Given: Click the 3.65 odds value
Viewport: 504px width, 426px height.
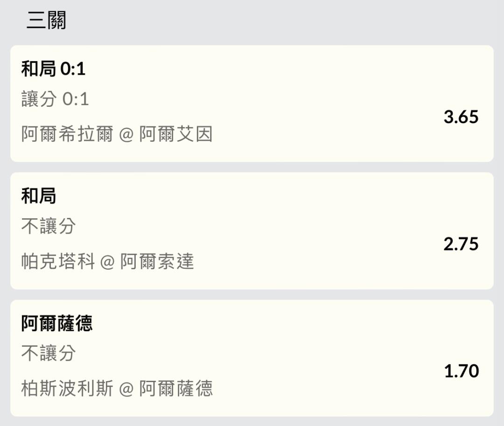Looking at the screenshot, I should [x=461, y=117].
